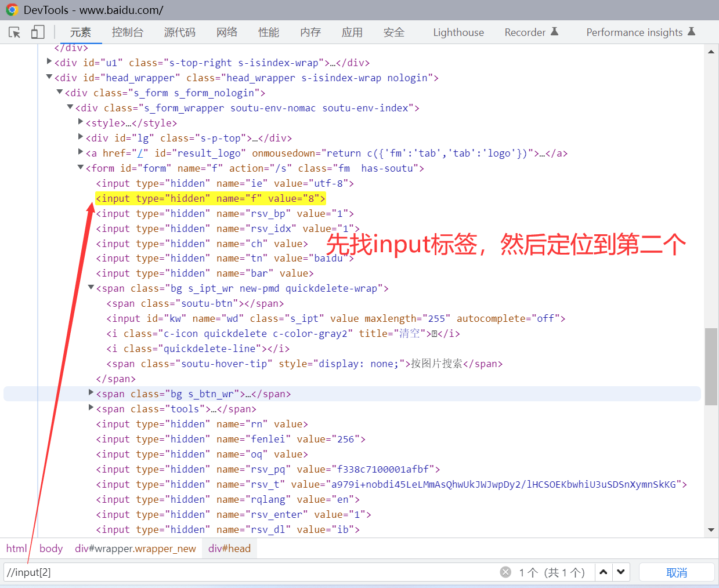Click the div#wrapper.wrapper_new breadcrumb

click(135, 549)
